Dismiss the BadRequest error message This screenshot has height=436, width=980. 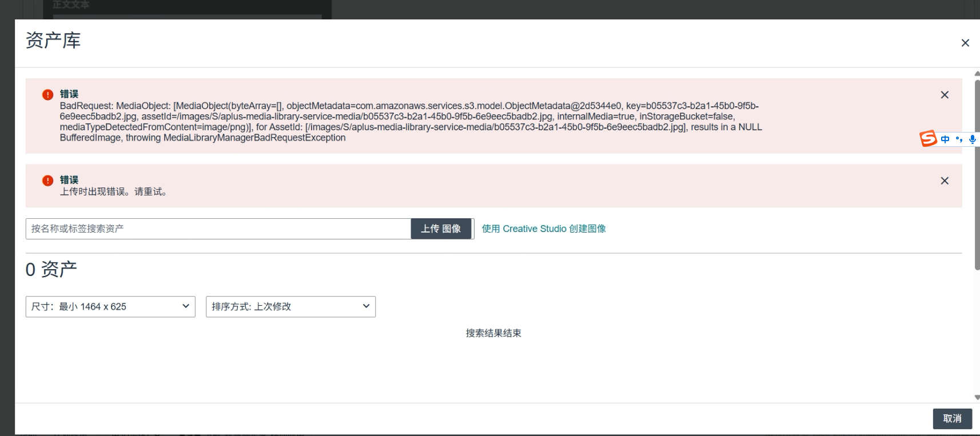coord(945,95)
